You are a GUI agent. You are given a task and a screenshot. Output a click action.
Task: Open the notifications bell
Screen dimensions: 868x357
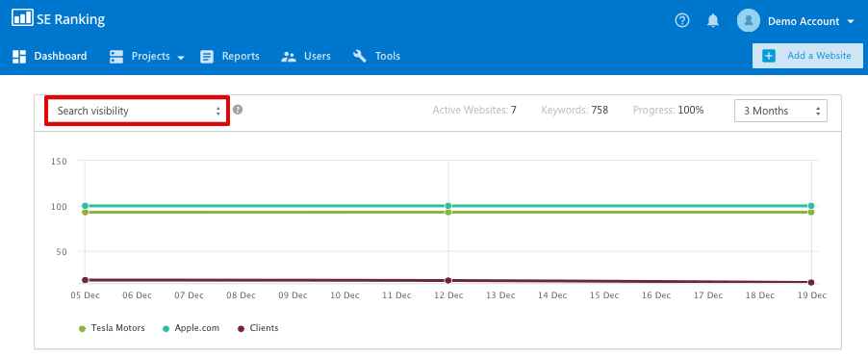713,20
